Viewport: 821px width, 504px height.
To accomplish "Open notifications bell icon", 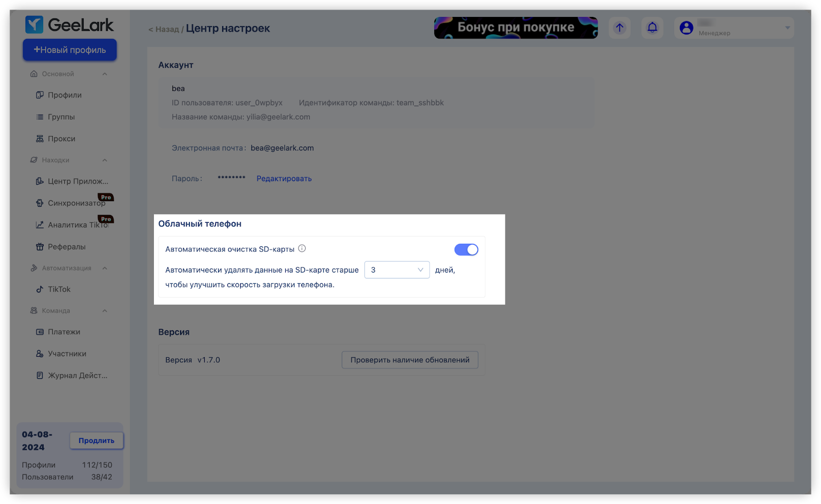I will point(652,28).
